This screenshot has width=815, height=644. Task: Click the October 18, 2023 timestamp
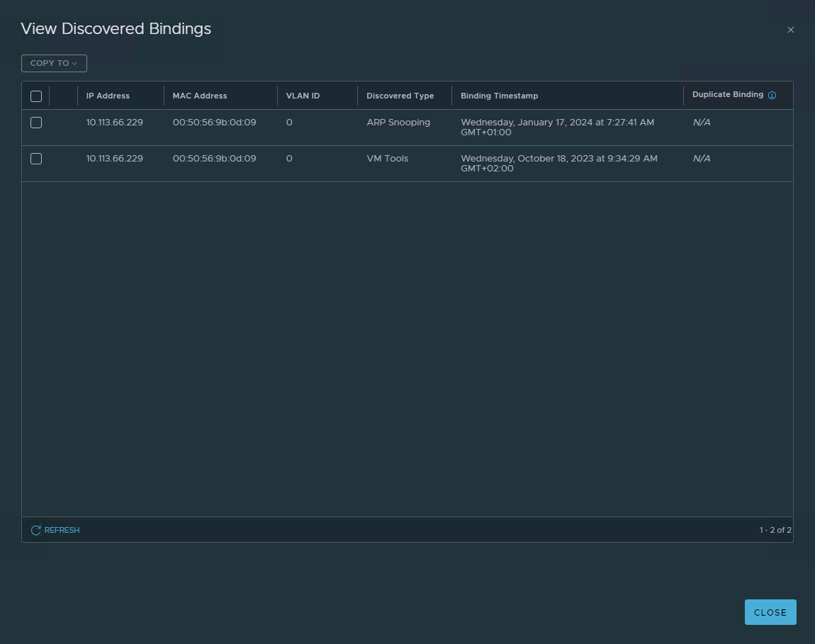pos(558,163)
